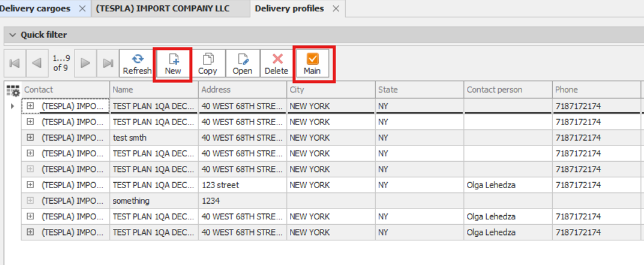This screenshot has width=644, height=265.
Task: Advance to next page of records
Action: pos(86,63)
